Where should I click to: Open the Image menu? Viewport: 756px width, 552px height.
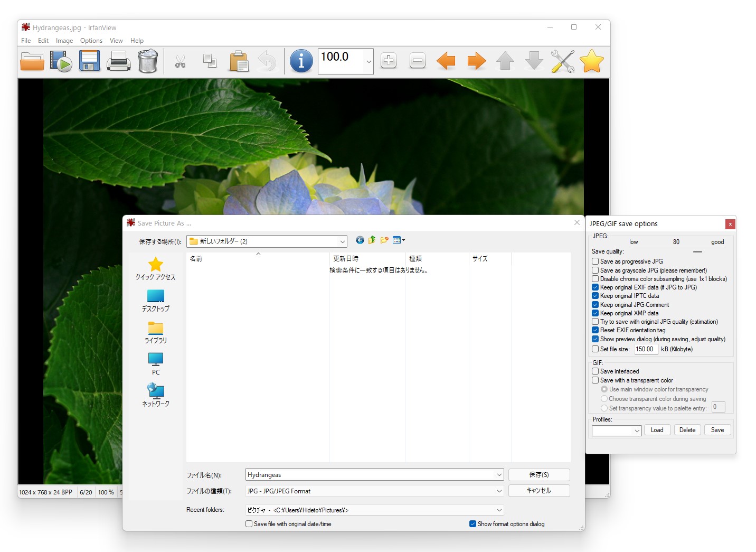(64, 41)
